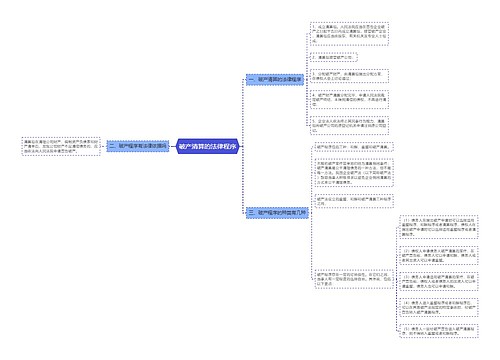Click connector line between central node and branch 二
This screenshot has height=360, width=500.
173,146
